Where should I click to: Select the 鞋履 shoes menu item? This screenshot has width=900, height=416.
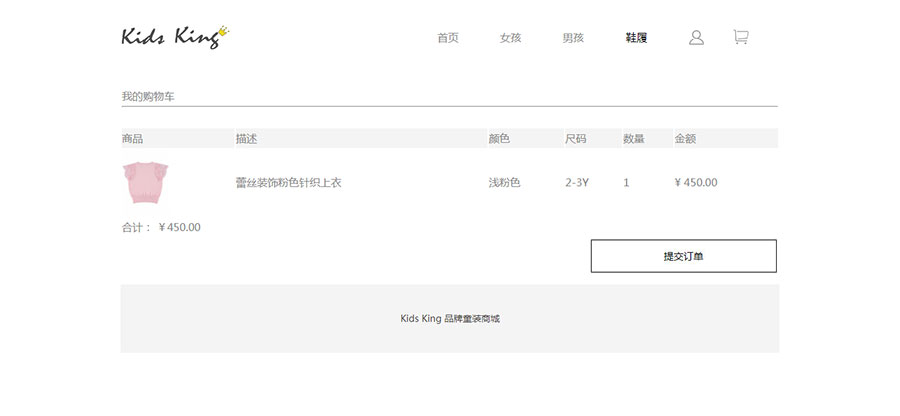[x=636, y=38]
